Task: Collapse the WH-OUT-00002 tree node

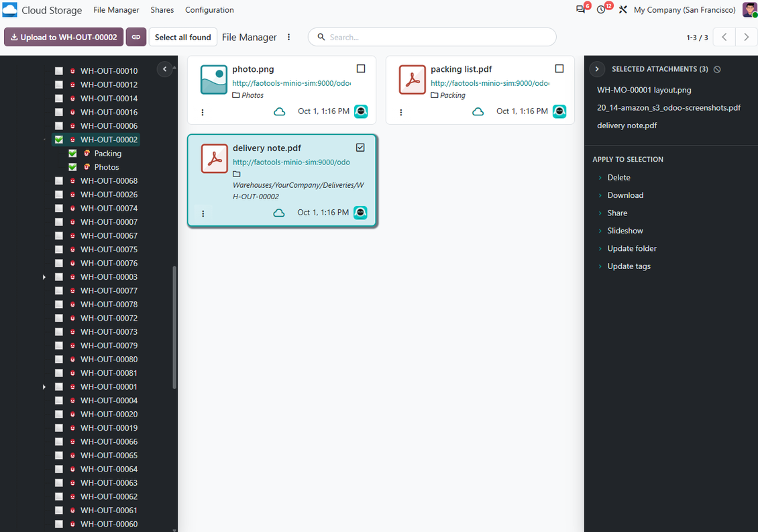Action: click(x=44, y=140)
